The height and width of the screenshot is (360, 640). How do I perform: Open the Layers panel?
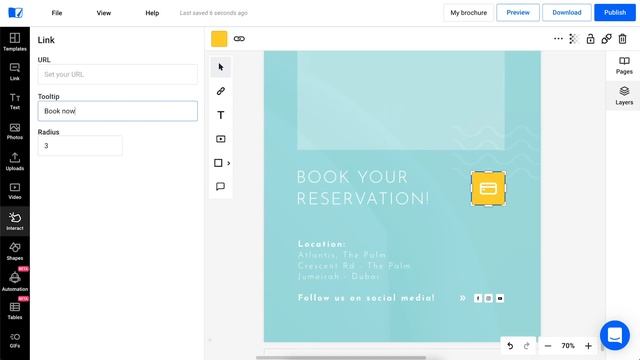(624, 96)
